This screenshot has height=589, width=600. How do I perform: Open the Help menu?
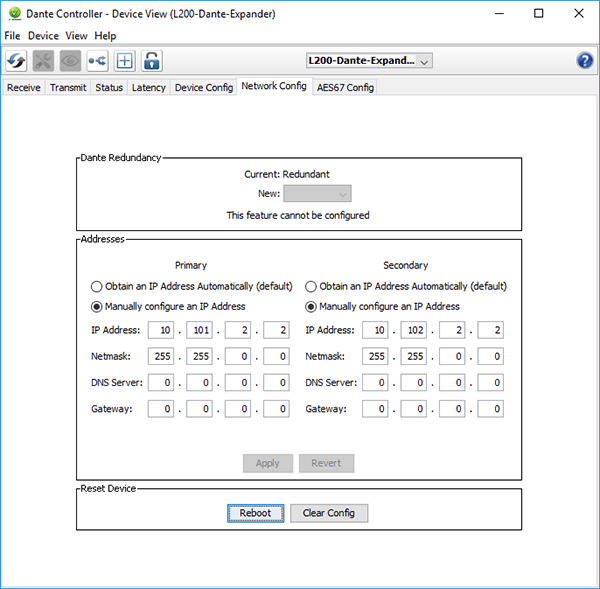pos(105,36)
